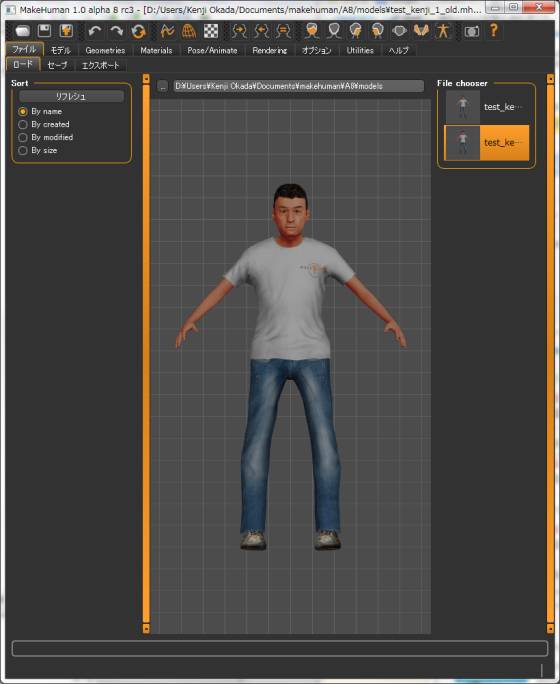Open help with the question mark icon
The height and width of the screenshot is (684, 560).
[494, 31]
